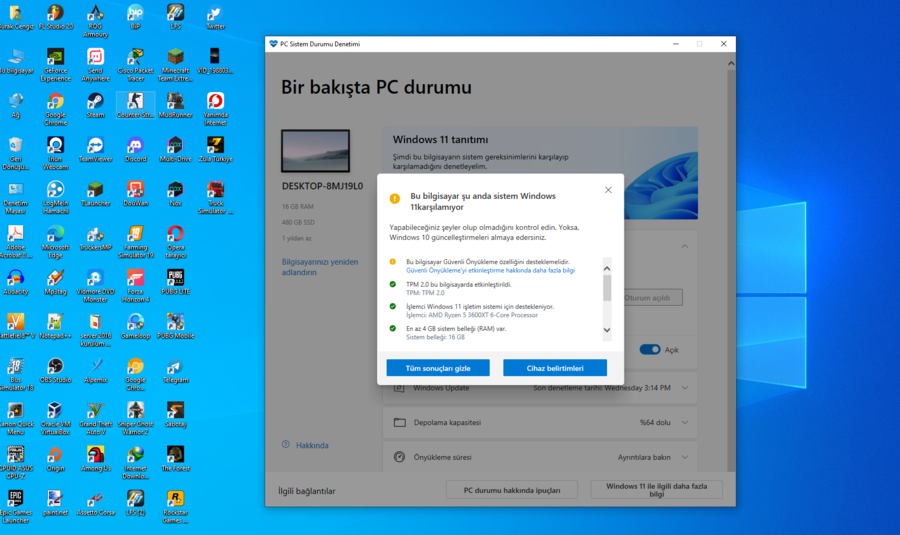Select the PUBG LITE desktop icon

tap(176, 282)
